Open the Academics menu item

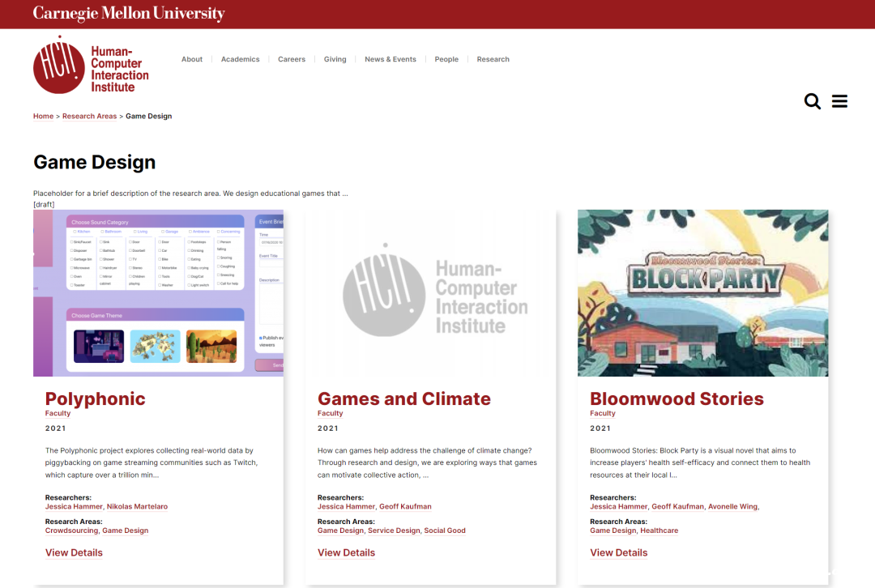[x=240, y=59]
